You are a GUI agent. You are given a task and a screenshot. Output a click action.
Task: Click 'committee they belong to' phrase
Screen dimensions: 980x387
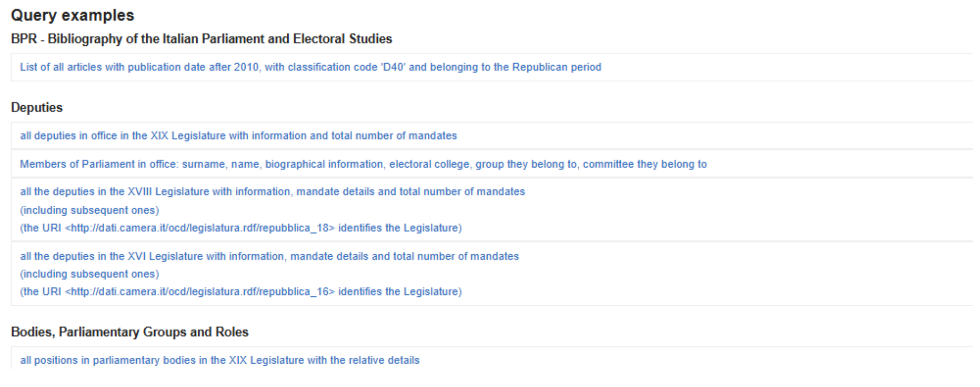[645, 164]
